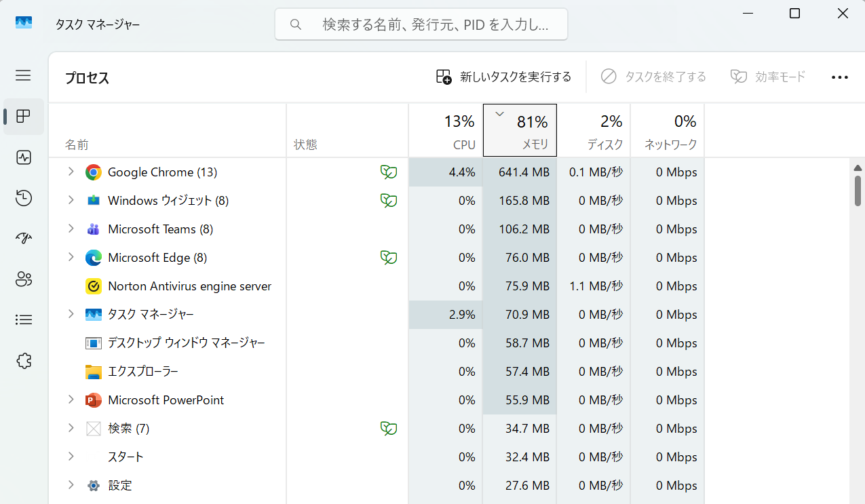Open the Users page sidebar icon
Screen dimensions: 865x504
pos(24,279)
